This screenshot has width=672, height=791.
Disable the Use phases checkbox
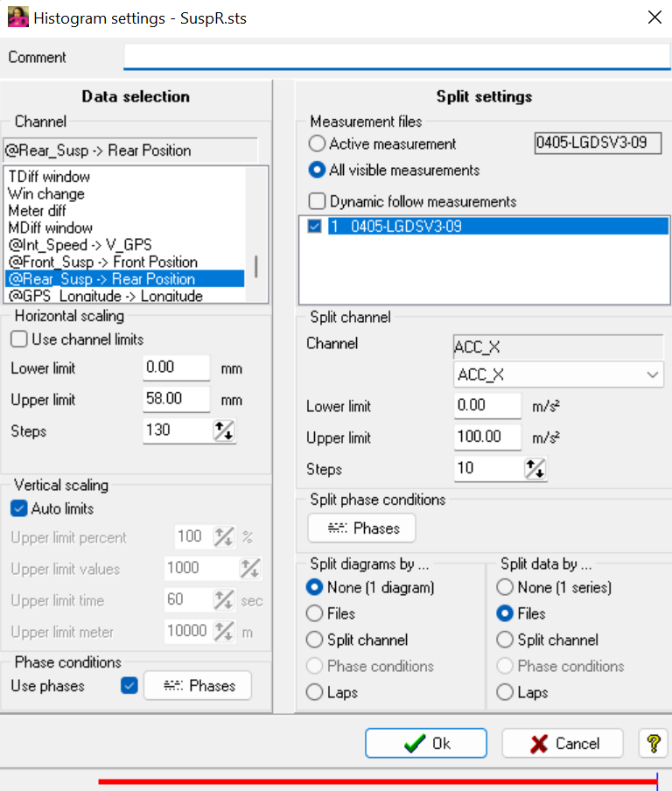pos(129,686)
